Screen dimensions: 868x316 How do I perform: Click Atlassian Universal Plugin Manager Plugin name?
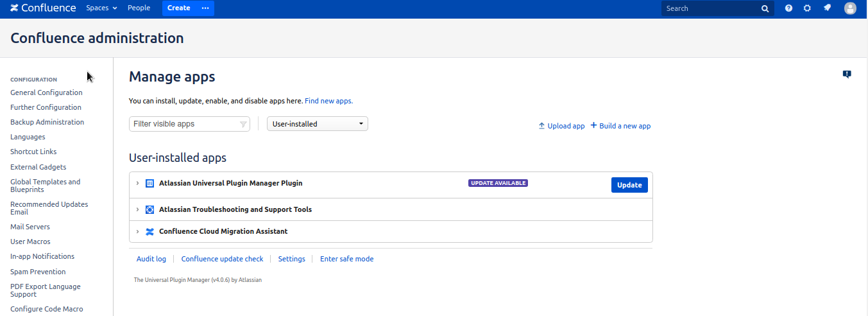point(231,183)
